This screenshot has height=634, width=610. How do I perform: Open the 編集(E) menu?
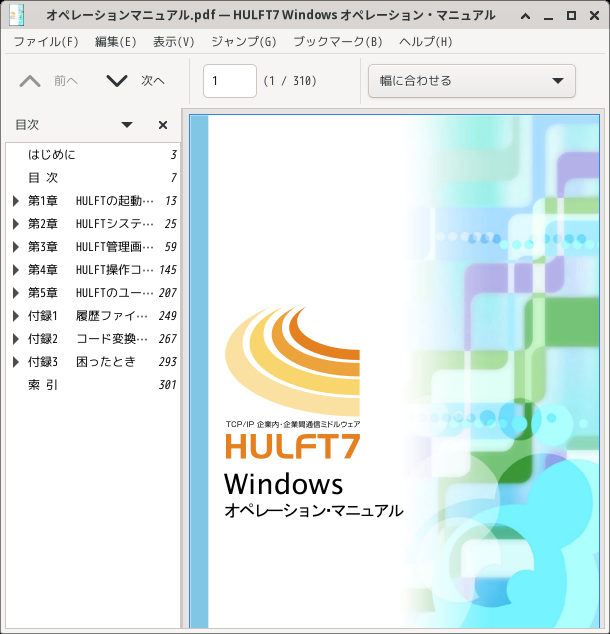click(115, 42)
